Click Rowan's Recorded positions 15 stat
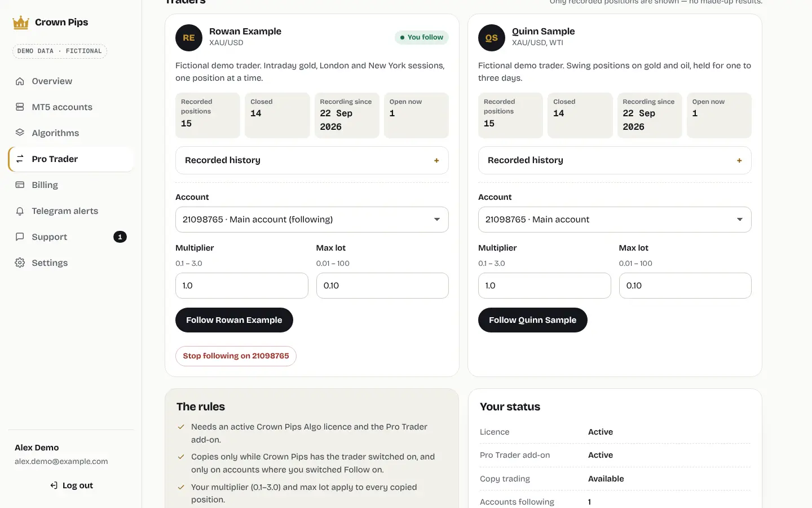Screen dimensions: 812x508 208,115
